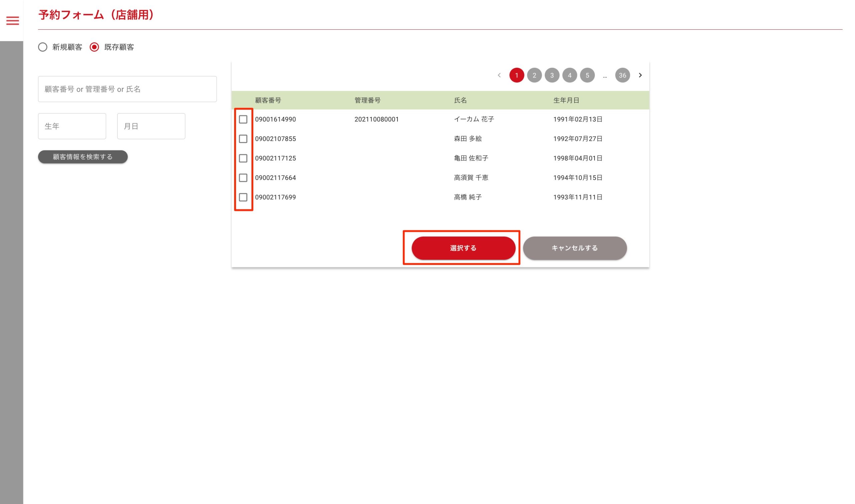The width and height of the screenshot is (855, 504).
Task: Click the 生年 input field
Action: (72, 126)
